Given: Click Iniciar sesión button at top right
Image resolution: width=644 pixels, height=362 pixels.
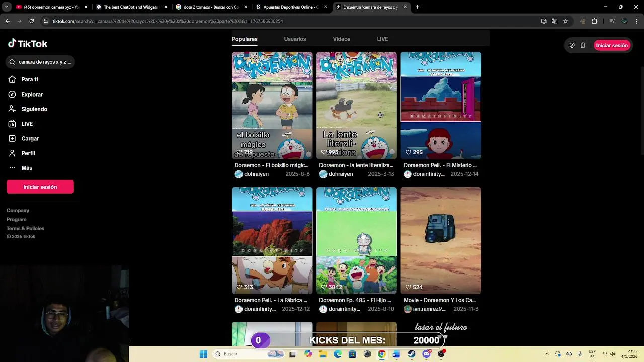Looking at the screenshot, I should tap(612, 45).
